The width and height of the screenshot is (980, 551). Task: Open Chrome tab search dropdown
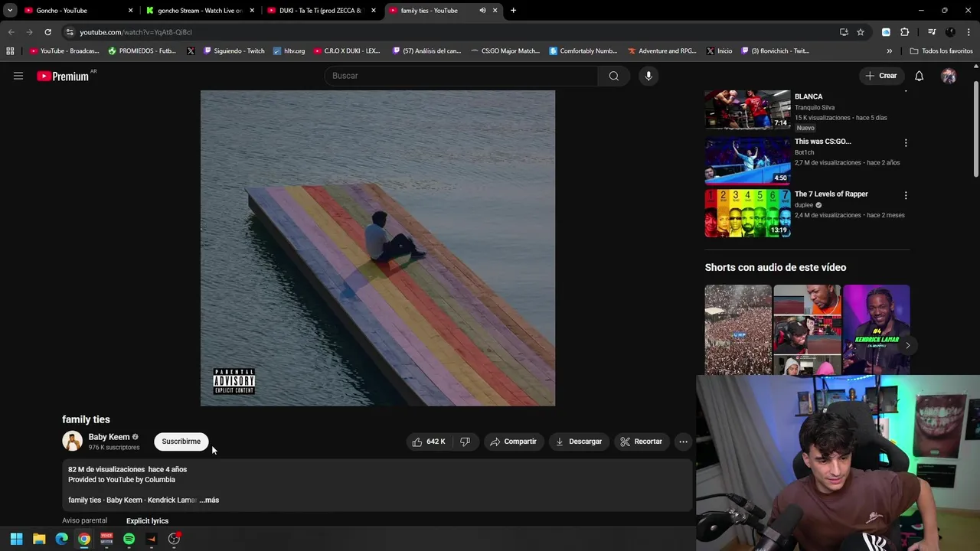[x=10, y=11]
